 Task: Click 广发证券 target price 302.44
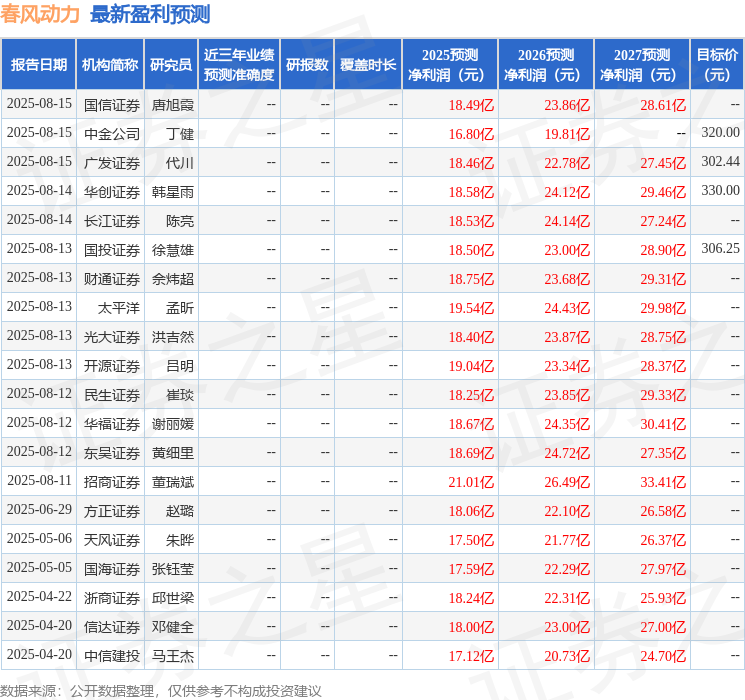[x=720, y=162]
